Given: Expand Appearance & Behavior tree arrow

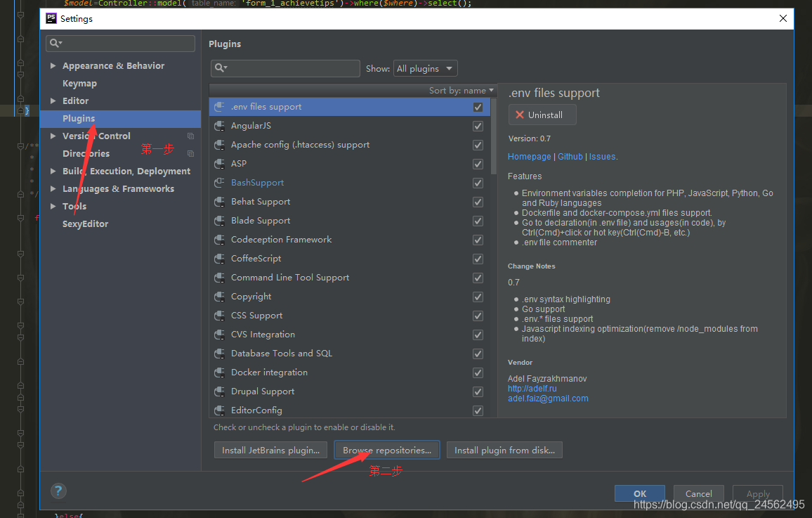Looking at the screenshot, I should [53, 66].
